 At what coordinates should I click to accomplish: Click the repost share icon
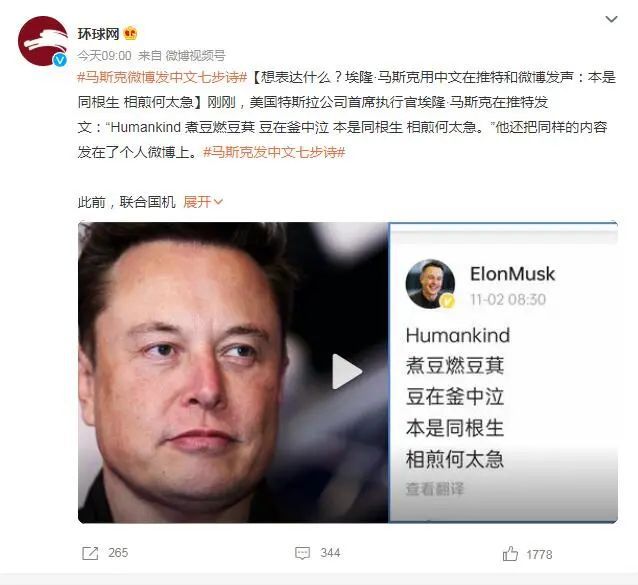pos(90,553)
